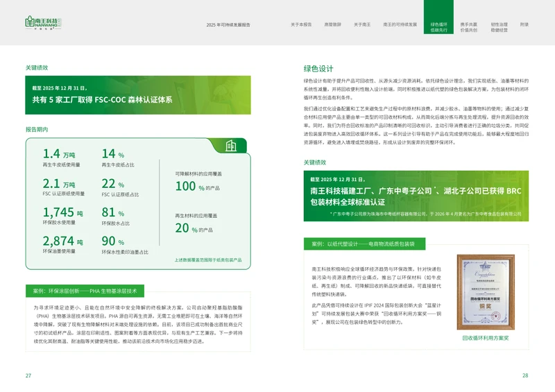Click the 关键绩效 heading on page 28
This screenshot has width=555, height=392.
click(x=315, y=162)
